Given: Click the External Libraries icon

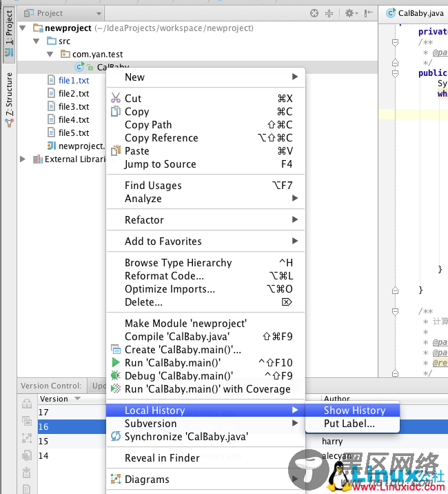Looking at the screenshot, I should [x=38, y=159].
